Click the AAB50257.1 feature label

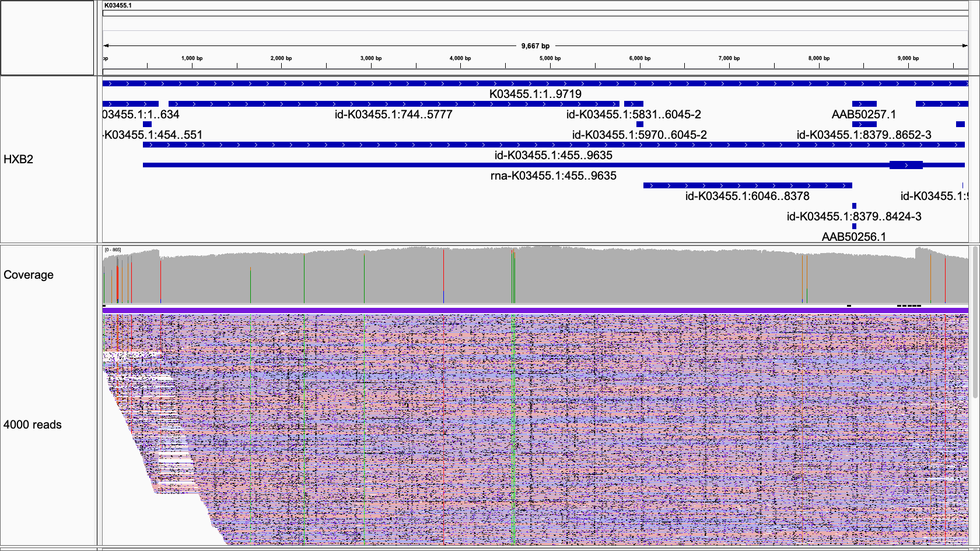(864, 114)
